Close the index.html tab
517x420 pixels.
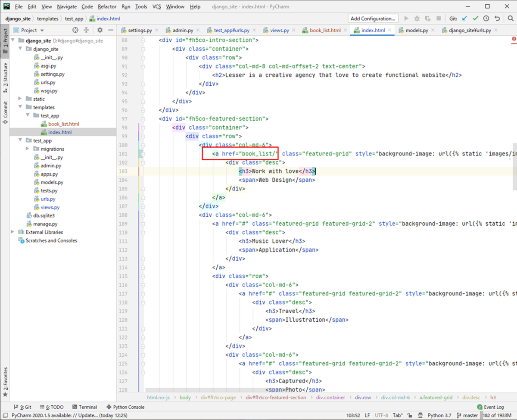pos(389,30)
